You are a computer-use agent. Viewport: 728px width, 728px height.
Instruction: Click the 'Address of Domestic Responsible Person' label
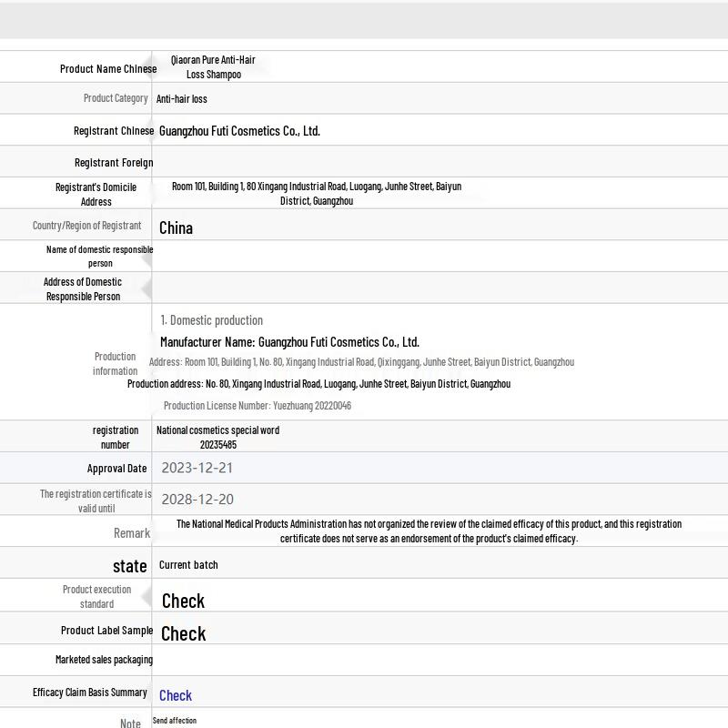pos(83,289)
